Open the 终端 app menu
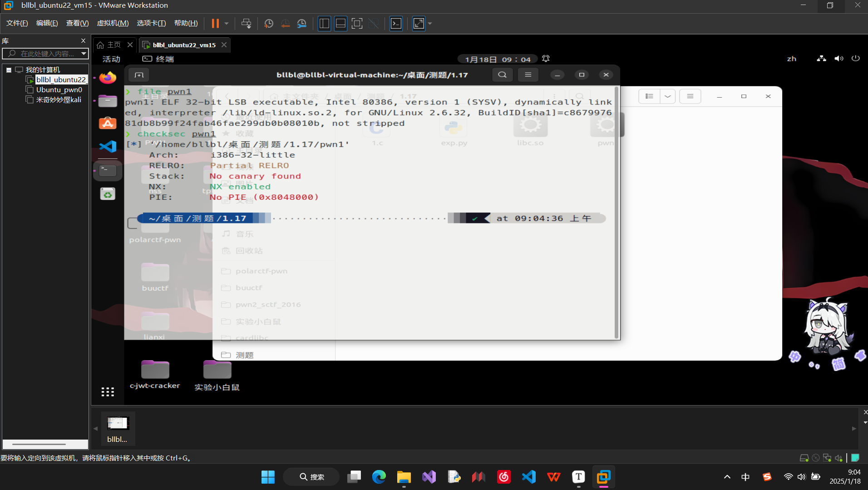The width and height of the screenshot is (868, 490). pyautogui.click(x=158, y=59)
